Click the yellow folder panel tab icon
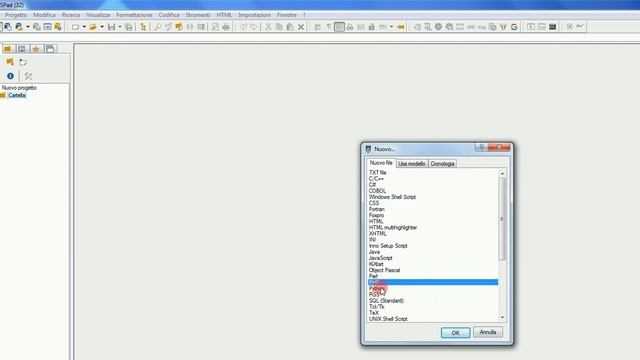 [x=8, y=49]
